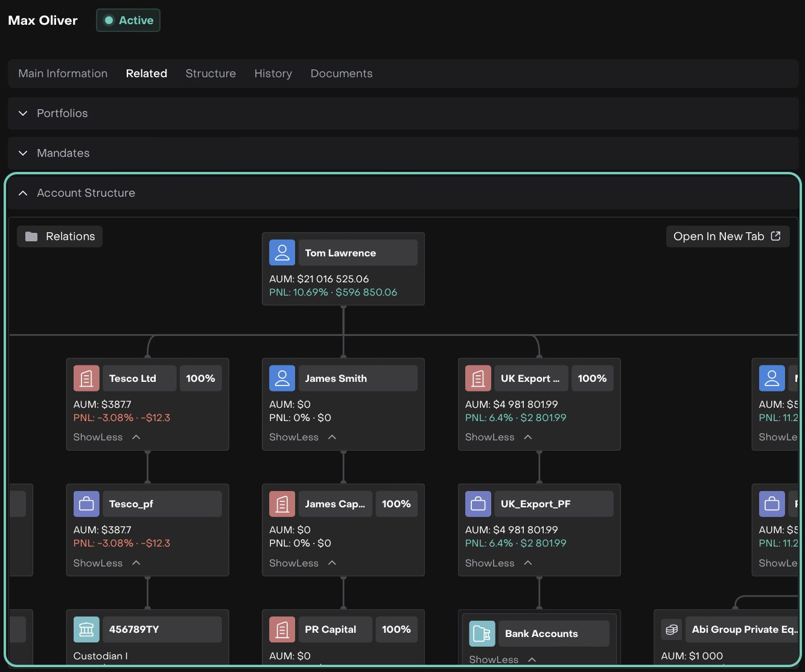Click the Bank Accounts folder icon
This screenshot has height=672, width=805.
click(x=482, y=633)
